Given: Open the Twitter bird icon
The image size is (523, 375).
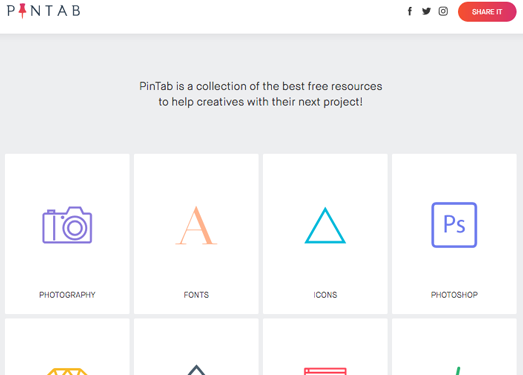Looking at the screenshot, I should [426, 11].
